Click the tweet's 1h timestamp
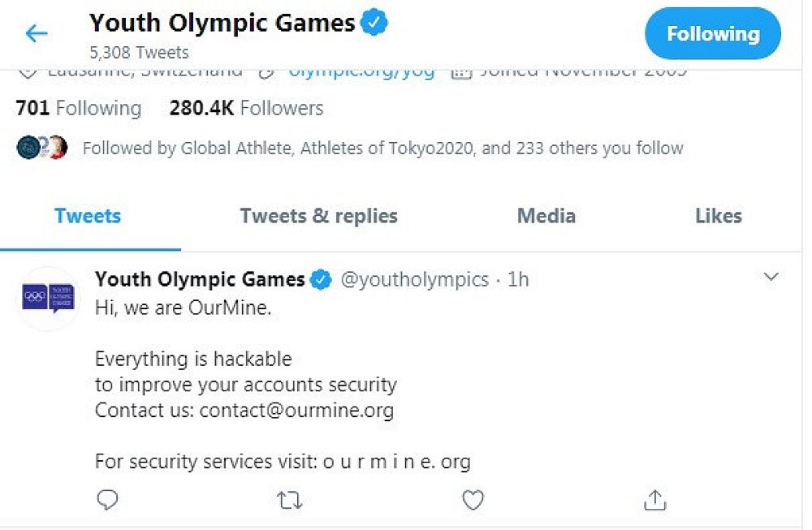 pyautogui.click(x=518, y=280)
